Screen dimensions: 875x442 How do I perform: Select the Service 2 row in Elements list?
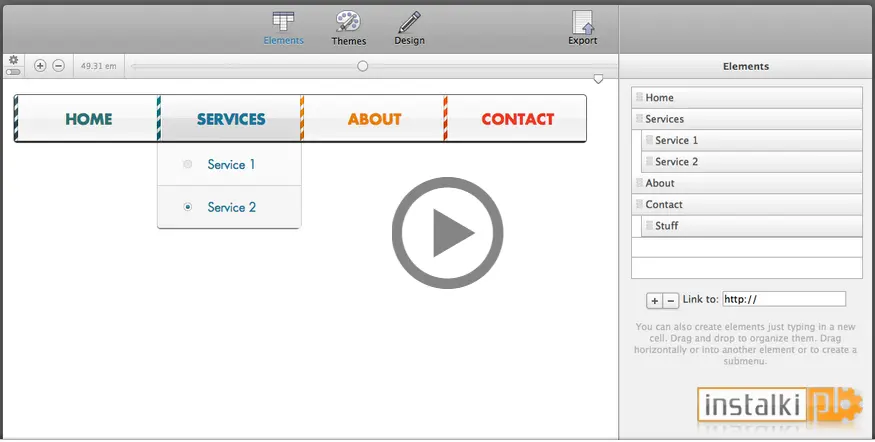[752, 162]
